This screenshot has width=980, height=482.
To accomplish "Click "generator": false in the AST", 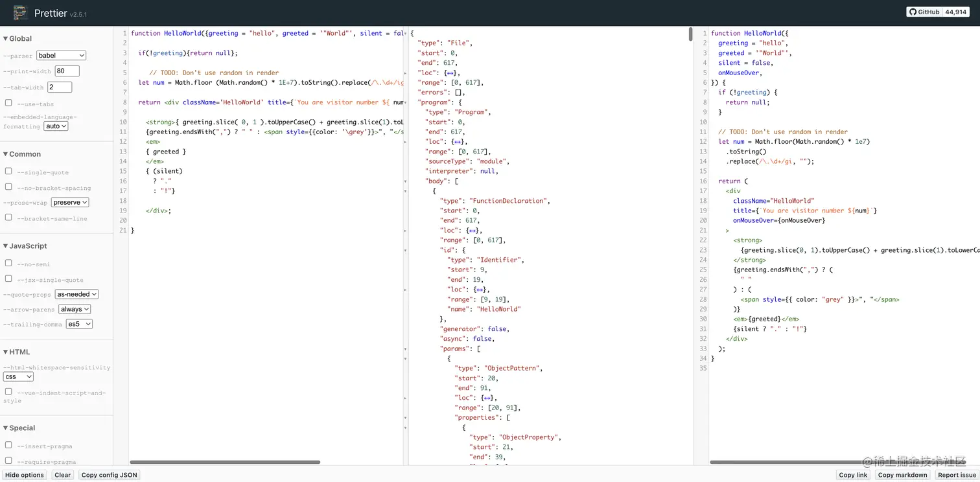I will [474, 329].
